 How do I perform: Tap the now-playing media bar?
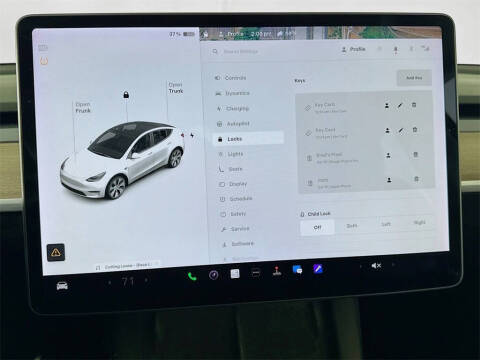point(126,266)
